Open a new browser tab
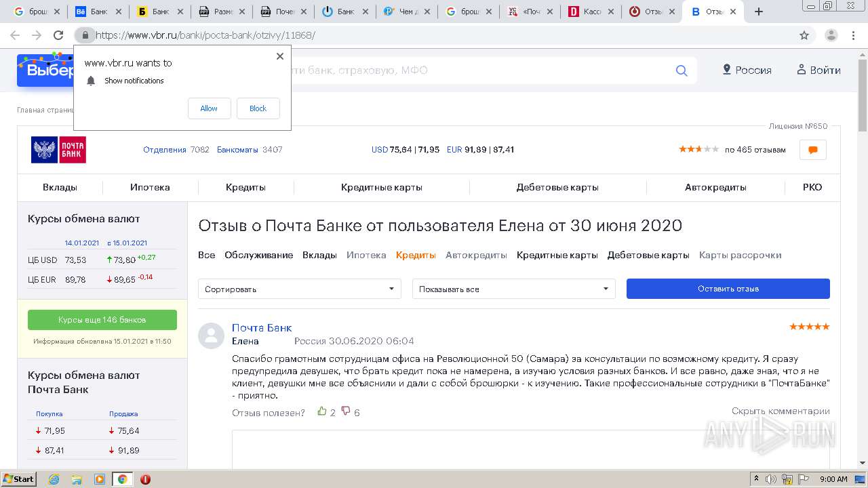The image size is (868, 488). point(759,12)
